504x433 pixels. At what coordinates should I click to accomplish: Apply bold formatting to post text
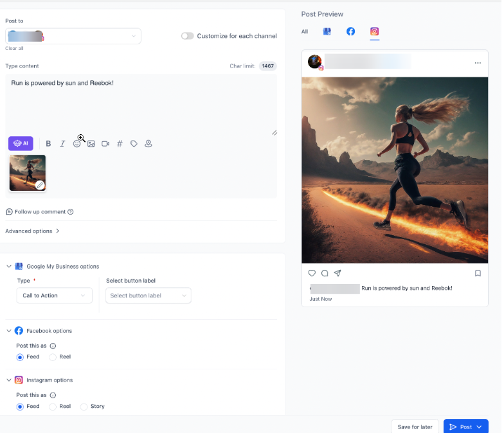48,144
